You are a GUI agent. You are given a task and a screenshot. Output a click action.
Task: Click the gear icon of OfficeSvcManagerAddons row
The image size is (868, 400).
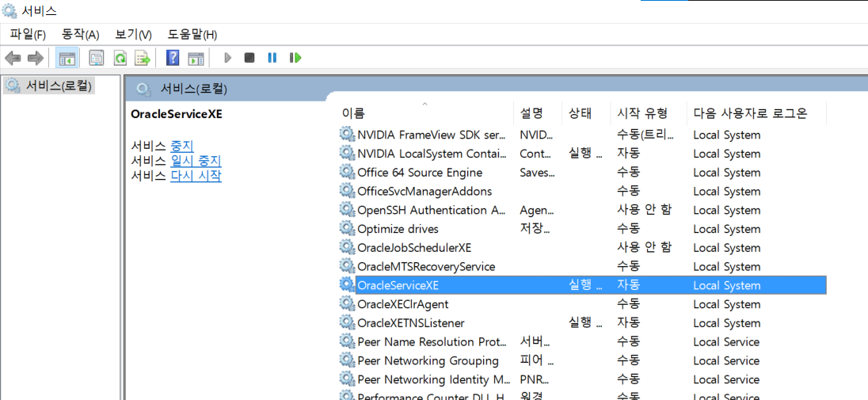pos(347,191)
